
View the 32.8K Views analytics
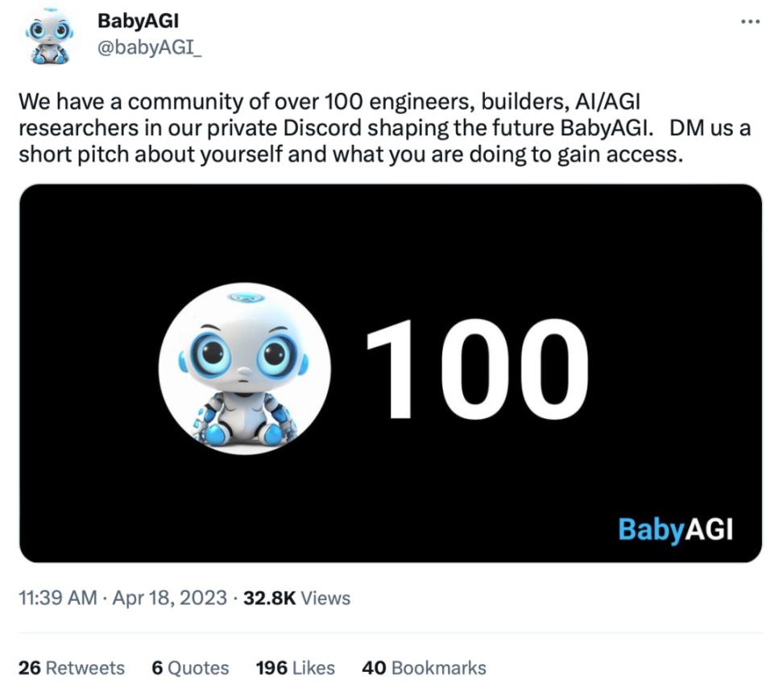(296, 599)
